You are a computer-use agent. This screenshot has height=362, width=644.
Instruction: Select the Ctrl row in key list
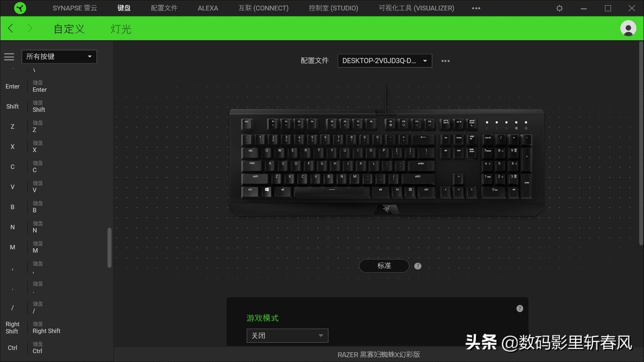(54, 348)
